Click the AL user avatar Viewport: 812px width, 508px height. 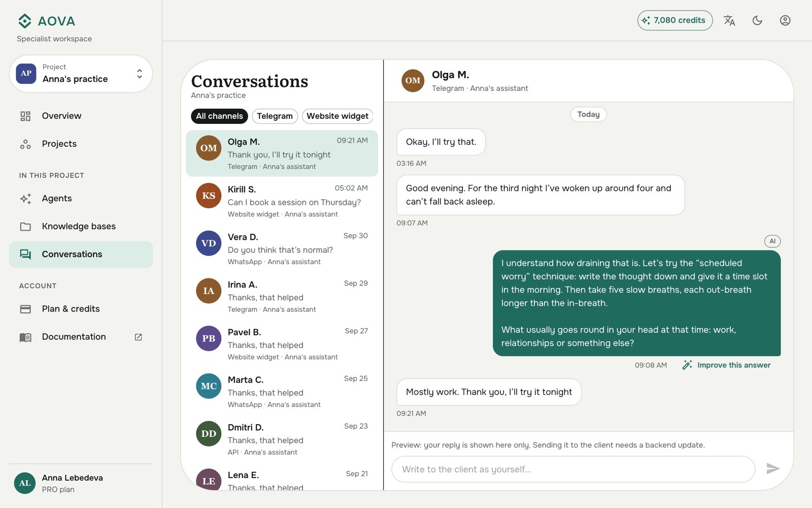[x=25, y=484]
